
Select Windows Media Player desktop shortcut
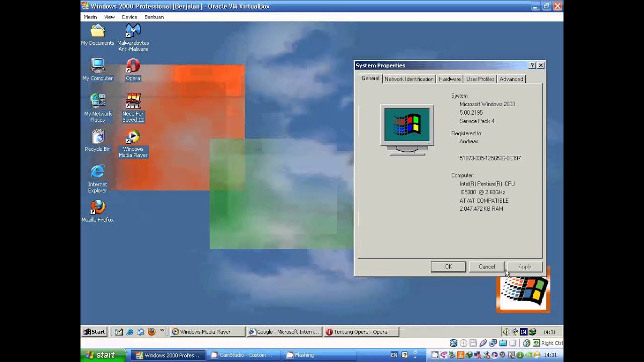point(133,144)
